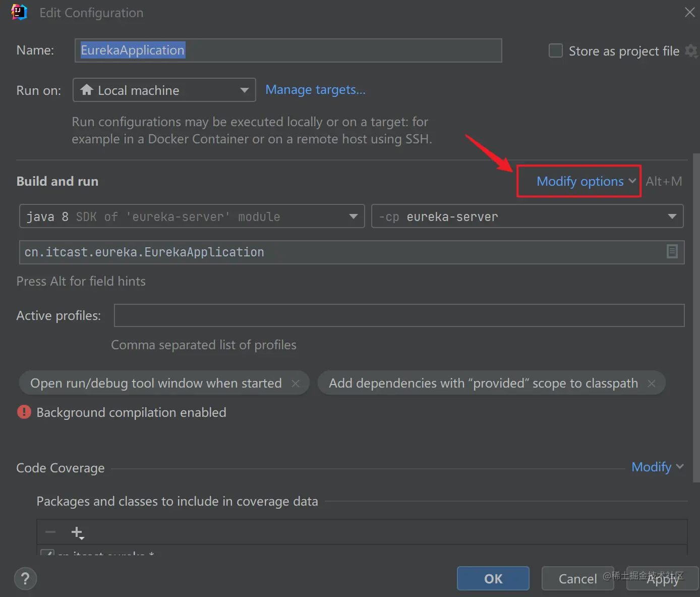Click 'Packages and classes to include in coverage data'
The image size is (700, 597).
[x=177, y=501]
